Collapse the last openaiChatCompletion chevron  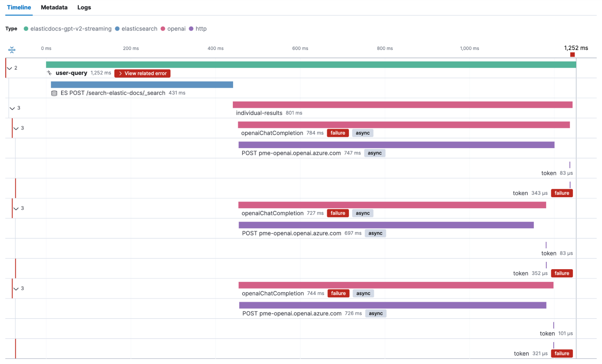click(16, 288)
